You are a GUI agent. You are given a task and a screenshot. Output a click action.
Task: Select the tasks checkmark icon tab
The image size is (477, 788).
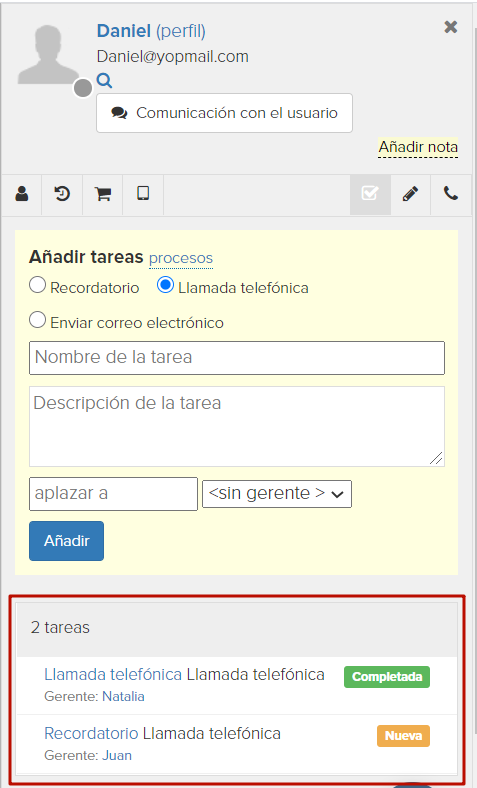(370, 194)
